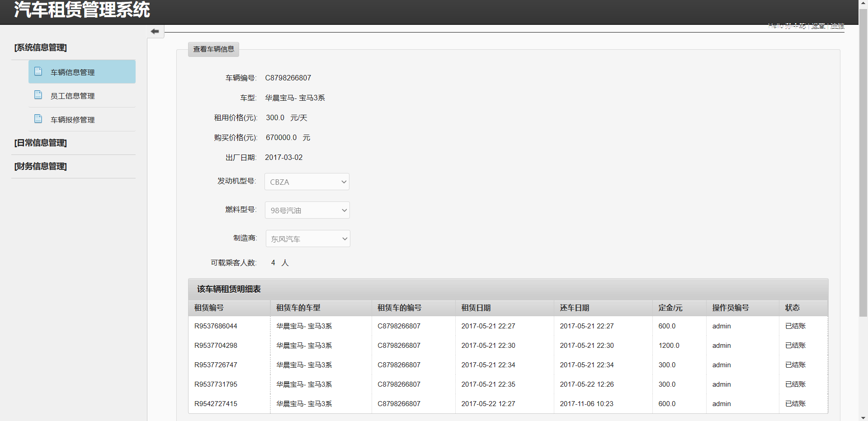Click the 注销 logout link
Image resolution: width=868 pixels, height=421 pixels.
pos(837,26)
